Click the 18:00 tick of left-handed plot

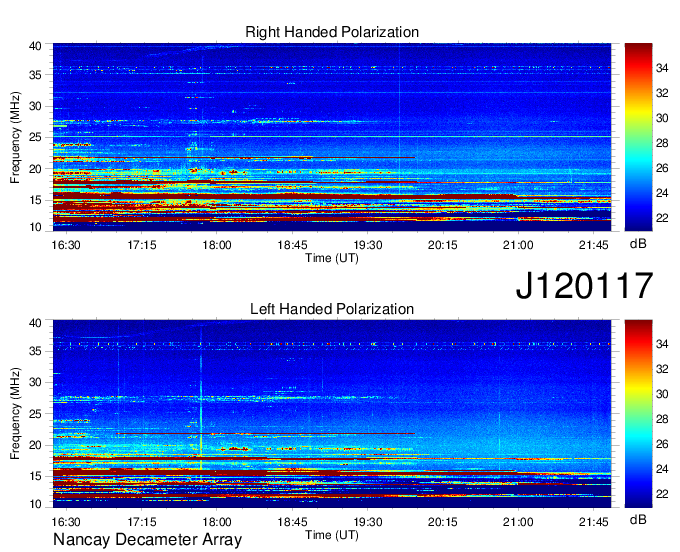click(217, 522)
